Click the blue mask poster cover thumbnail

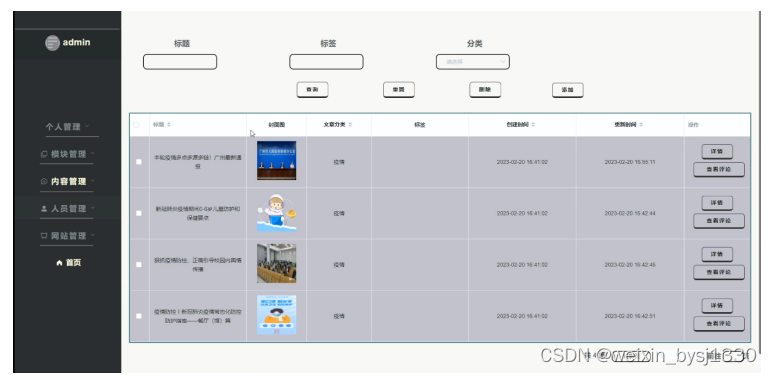coord(277,315)
